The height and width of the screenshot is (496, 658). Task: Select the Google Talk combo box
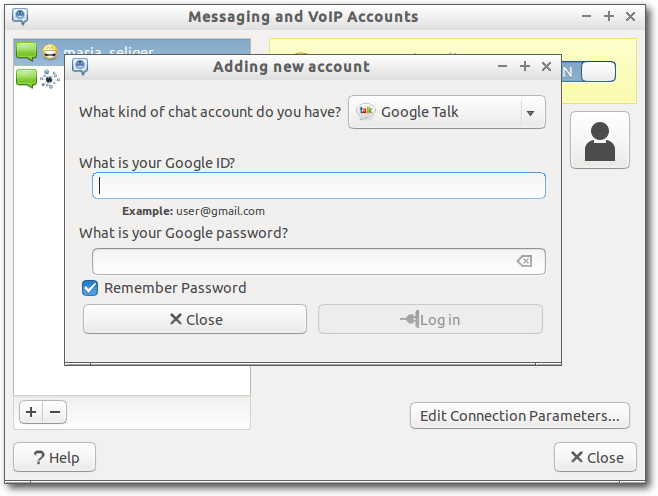(x=447, y=112)
